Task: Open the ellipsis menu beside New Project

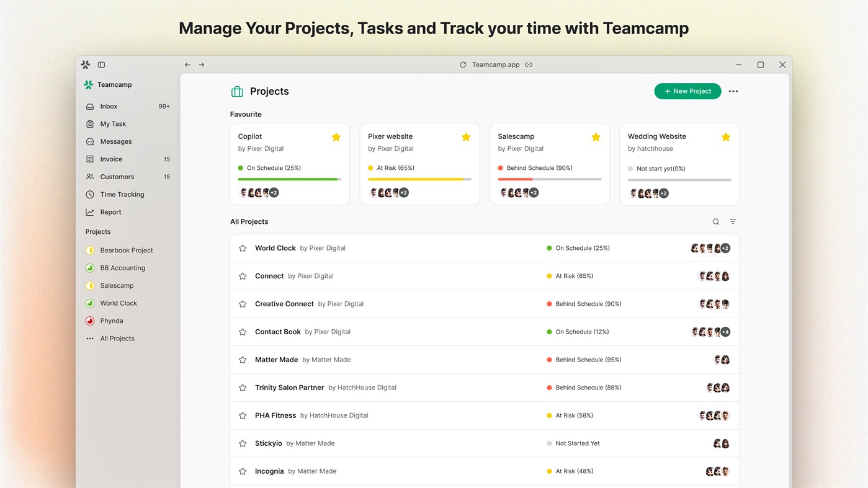Action: [x=733, y=91]
